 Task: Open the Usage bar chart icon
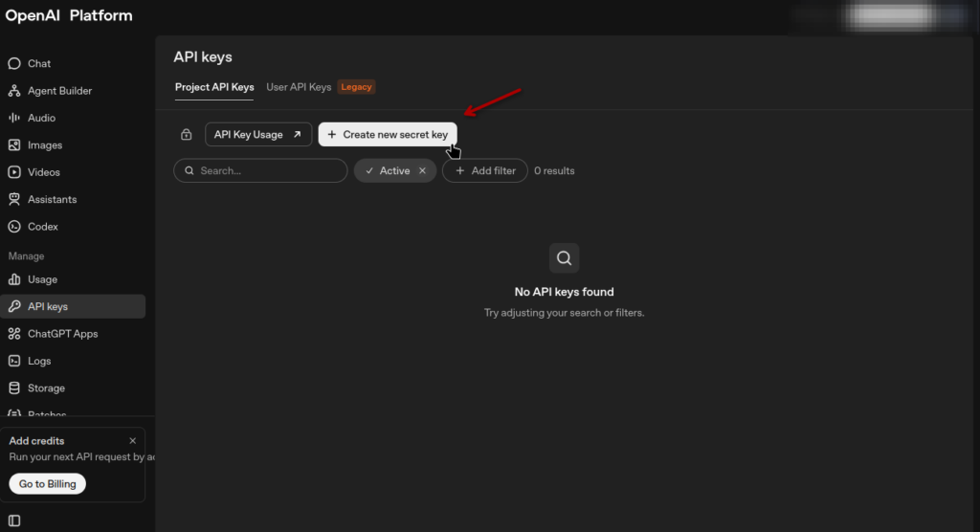tap(13, 279)
